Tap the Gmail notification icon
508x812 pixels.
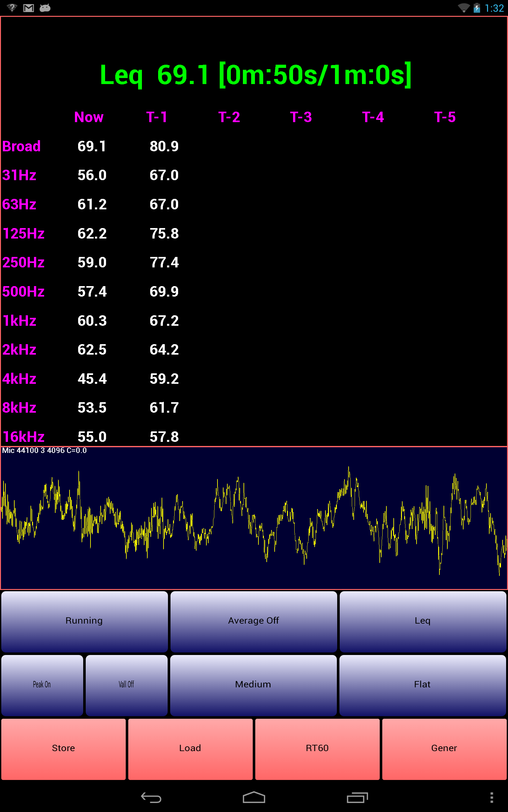point(29,8)
